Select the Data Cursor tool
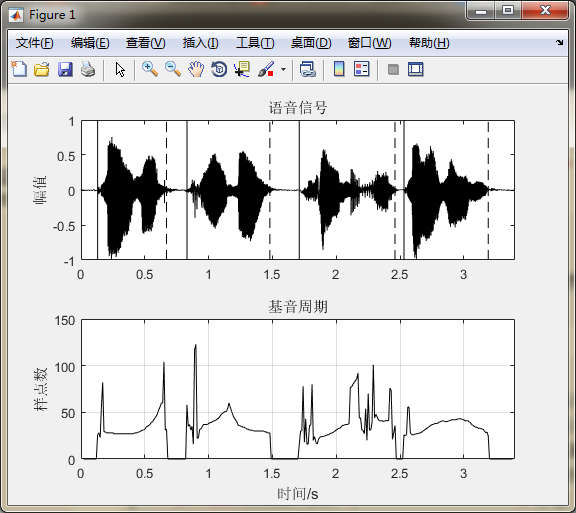Image resolution: width=576 pixels, height=513 pixels. (242, 69)
